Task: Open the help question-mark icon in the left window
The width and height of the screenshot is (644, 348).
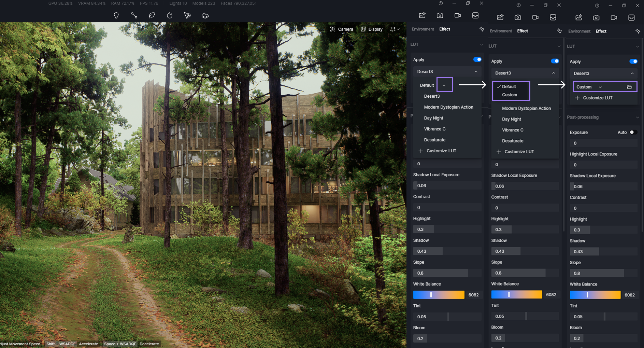Action: tap(441, 3)
